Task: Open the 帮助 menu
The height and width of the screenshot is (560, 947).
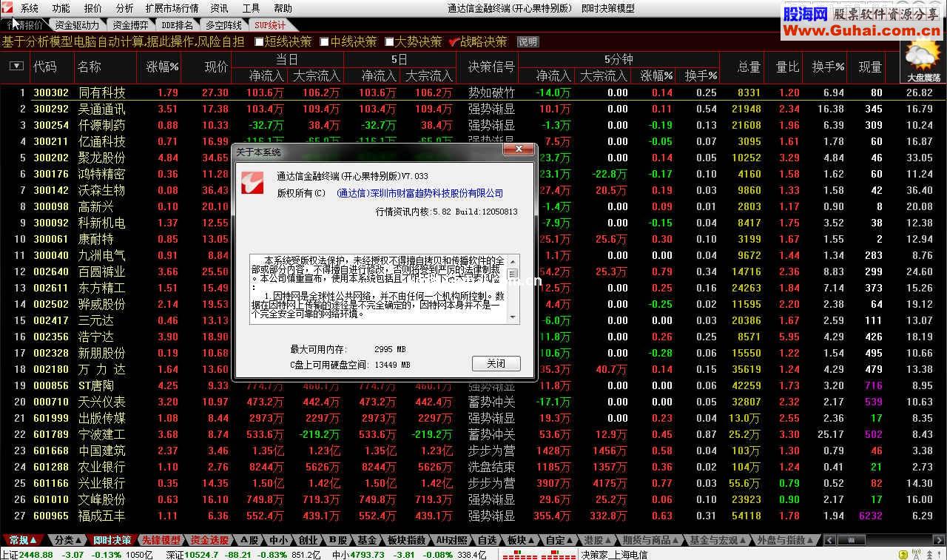Action: coord(283,8)
